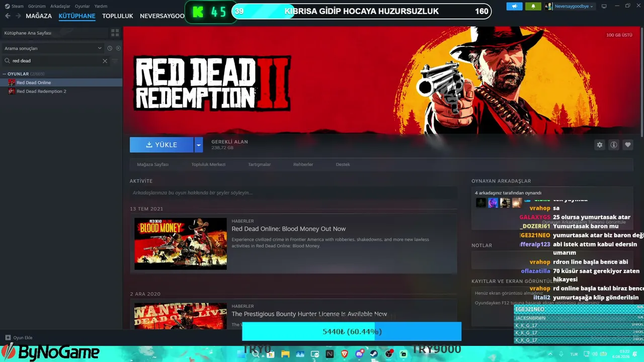Open the Prestigious Bounty Hunter License article
Screen dimensions: 644x362
[x=309, y=314]
